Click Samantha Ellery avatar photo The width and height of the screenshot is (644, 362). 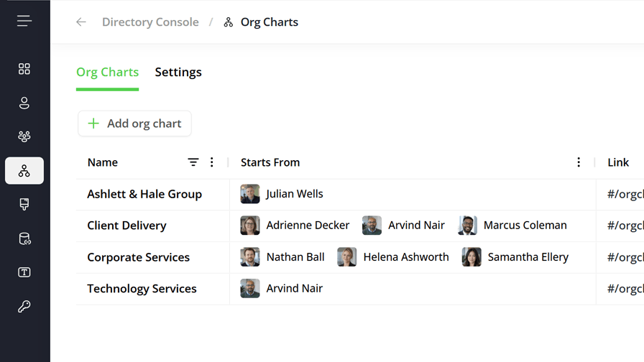471,257
